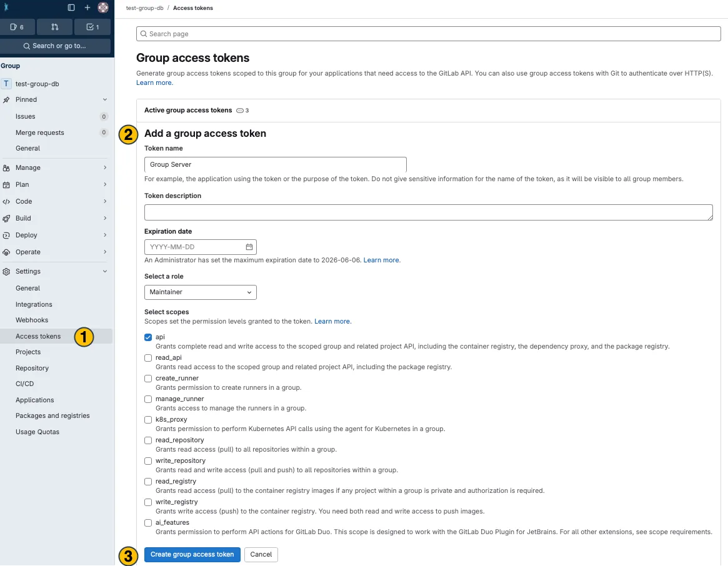Viewport: 728px width, 566px height.
Task: Click the calendar icon in Expiration date
Action: tap(249, 247)
